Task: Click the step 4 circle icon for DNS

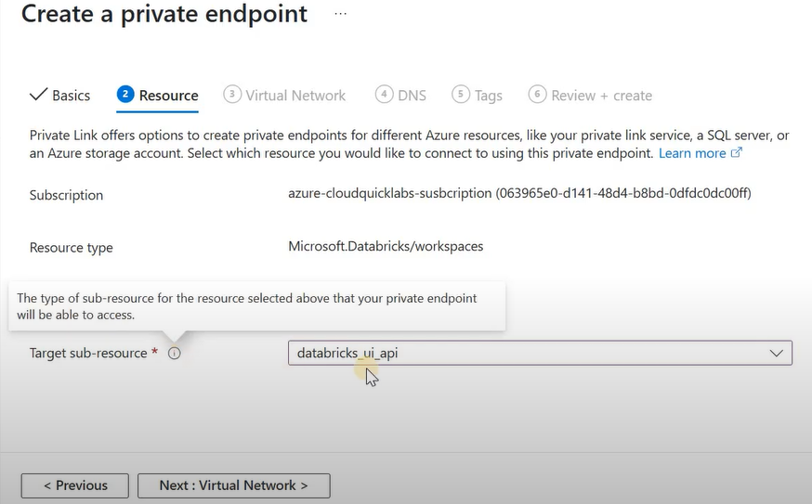Action: tap(384, 95)
